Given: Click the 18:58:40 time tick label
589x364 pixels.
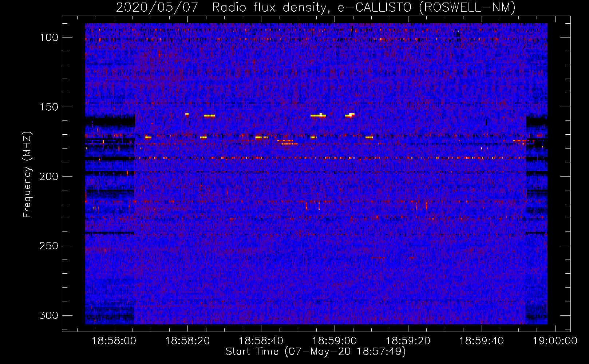Looking at the screenshot, I should [x=261, y=341].
